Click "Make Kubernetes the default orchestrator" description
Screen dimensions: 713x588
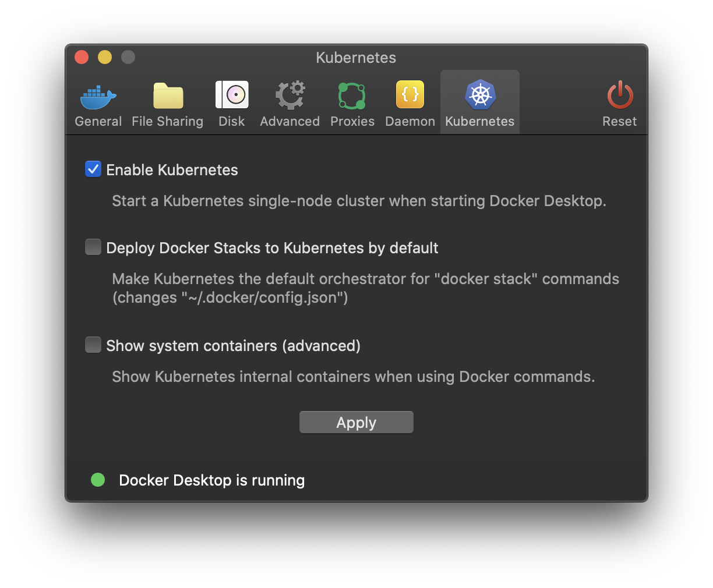[366, 288]
